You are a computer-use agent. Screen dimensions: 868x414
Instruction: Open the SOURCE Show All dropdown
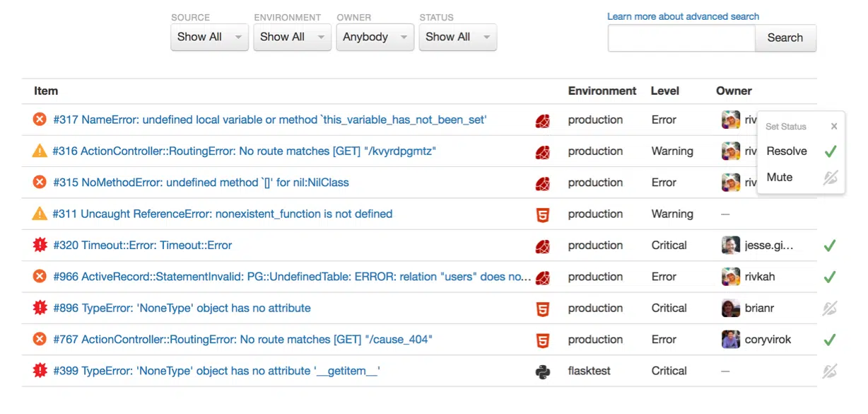coord(209,37)
